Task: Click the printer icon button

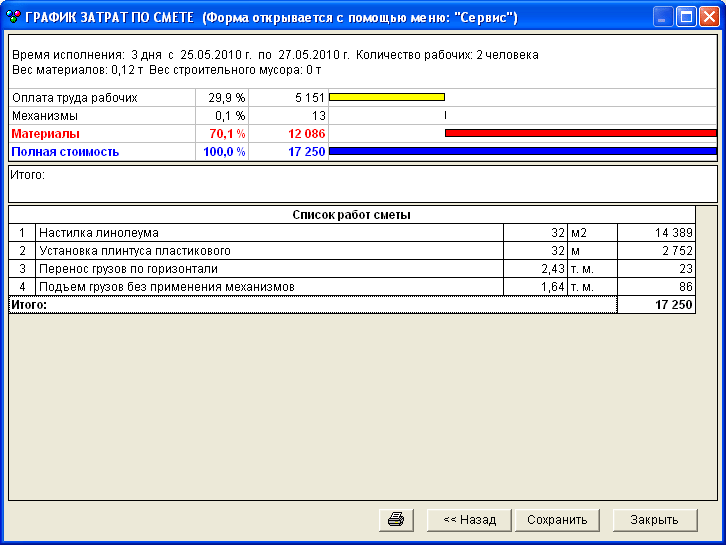Action: point(396,520)
